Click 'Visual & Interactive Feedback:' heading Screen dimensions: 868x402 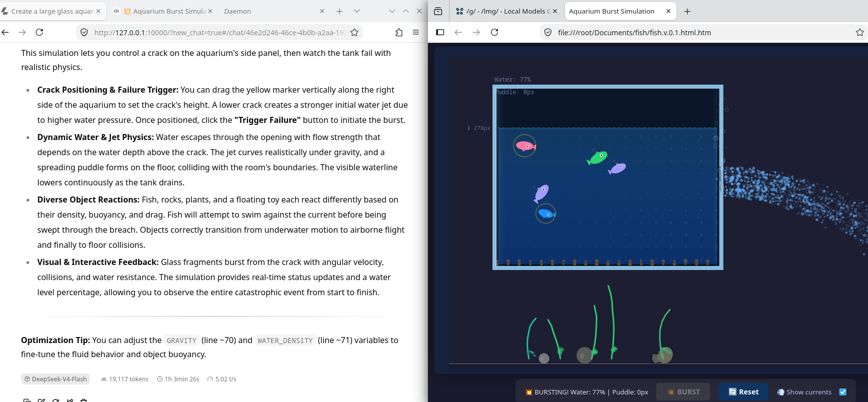(x=98, y=262)
